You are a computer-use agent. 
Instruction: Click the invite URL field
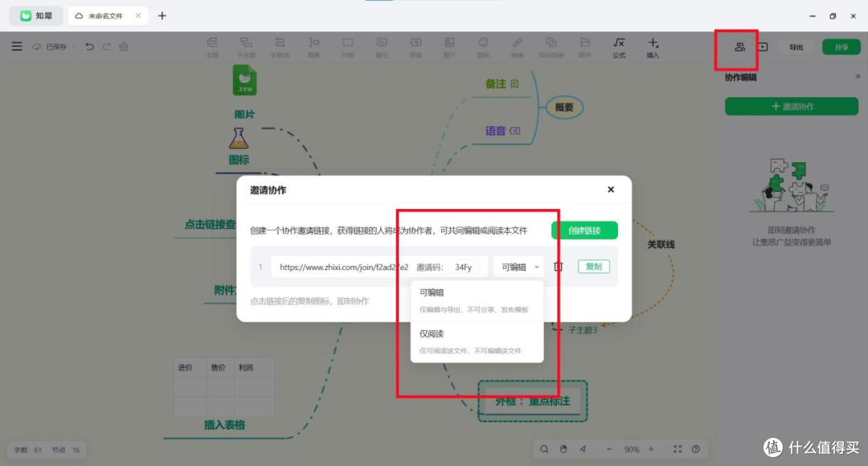click(x=343, y=267)
